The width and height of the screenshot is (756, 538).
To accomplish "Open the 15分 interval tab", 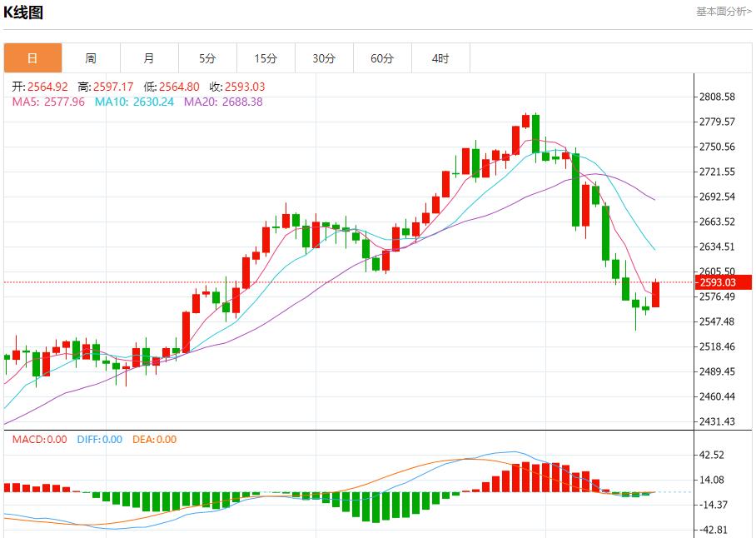I will (x=266, y=58).
